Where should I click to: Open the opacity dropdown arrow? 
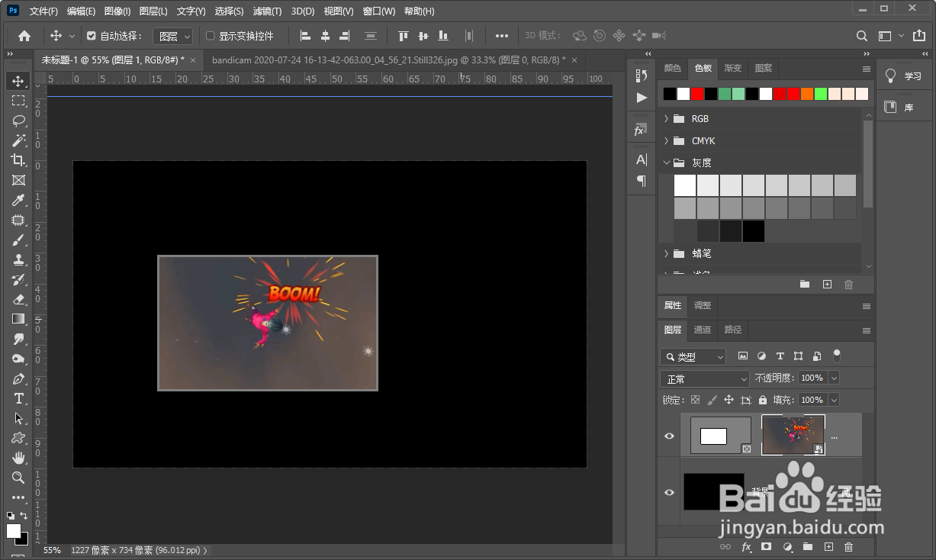(833, 378)
